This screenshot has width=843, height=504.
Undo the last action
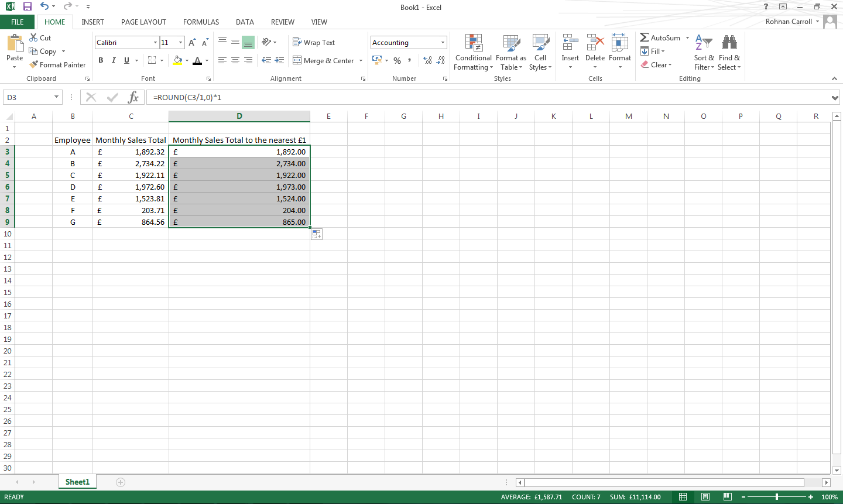coord(44,6)
